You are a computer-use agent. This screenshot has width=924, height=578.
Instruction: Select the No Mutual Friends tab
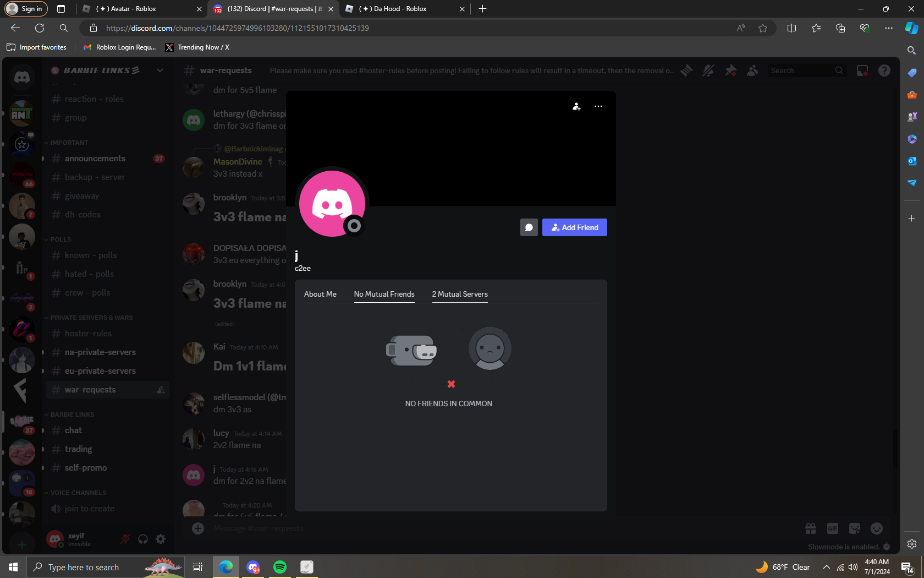[x=384, y=294]
